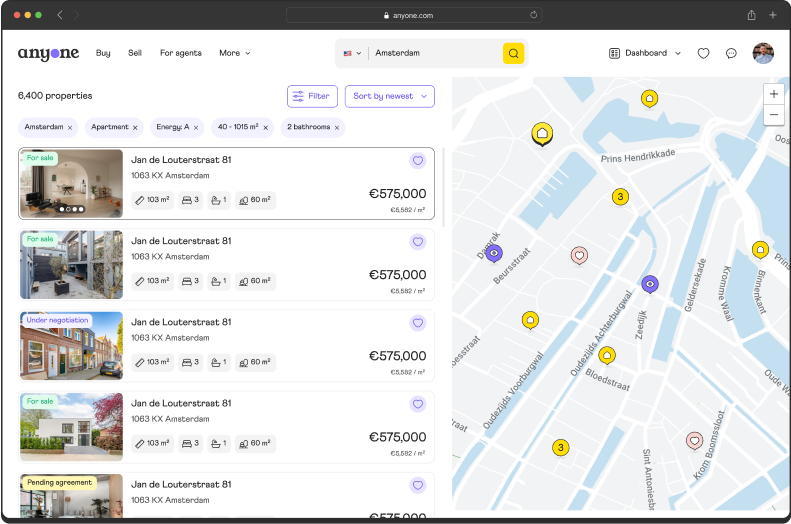Click the Safari share icon
The width and height of the screenshot is (791, 524).
click(x=751, y=15)
